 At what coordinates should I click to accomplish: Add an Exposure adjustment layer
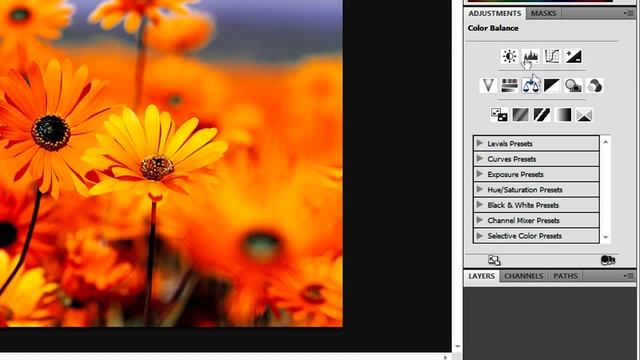pyautogui.click(x=573, y=56)
